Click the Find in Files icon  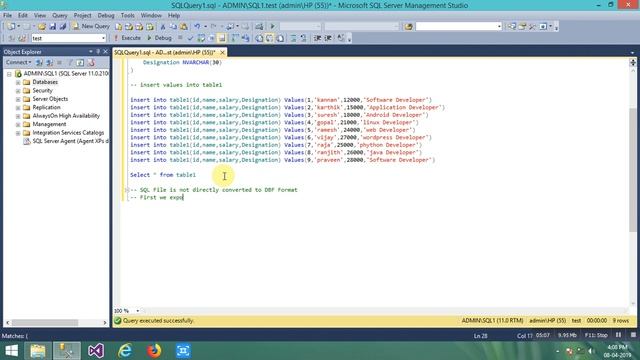click(409, 27)
